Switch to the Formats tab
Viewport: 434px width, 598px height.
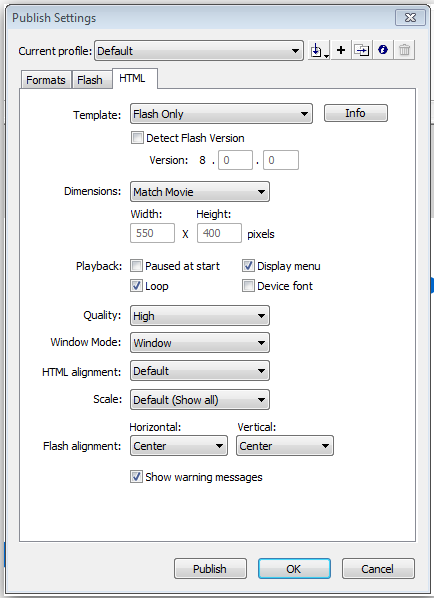(x=46, y=80)
